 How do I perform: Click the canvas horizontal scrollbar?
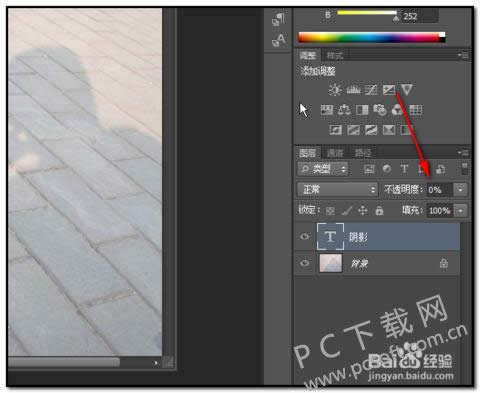coord(63,362)
